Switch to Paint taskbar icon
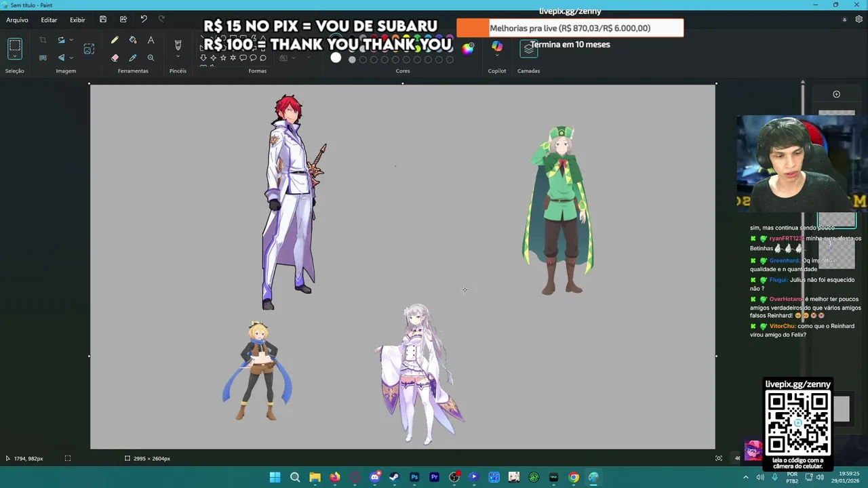This screenshot has height=488, width=868. click(x=593, y=477)
